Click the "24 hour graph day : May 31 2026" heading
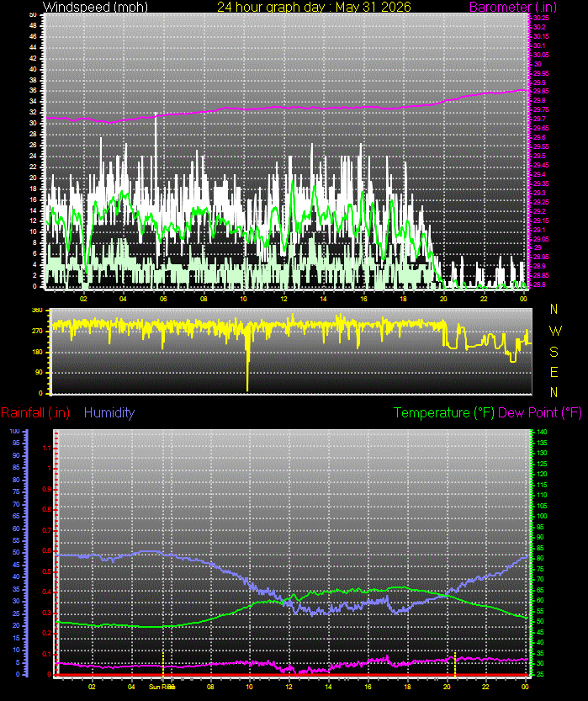The width and height of the screenshot is (588, 701). (314, 7)
